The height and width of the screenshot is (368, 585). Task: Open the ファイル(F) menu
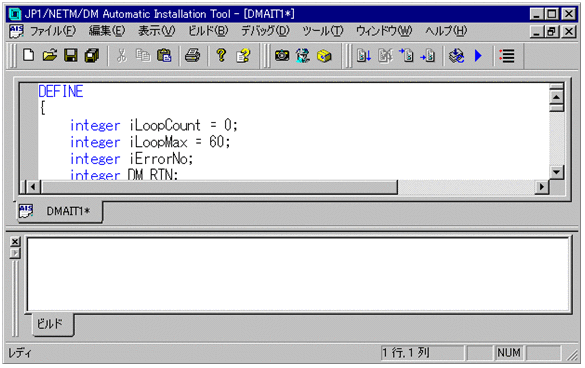[53, 31]
